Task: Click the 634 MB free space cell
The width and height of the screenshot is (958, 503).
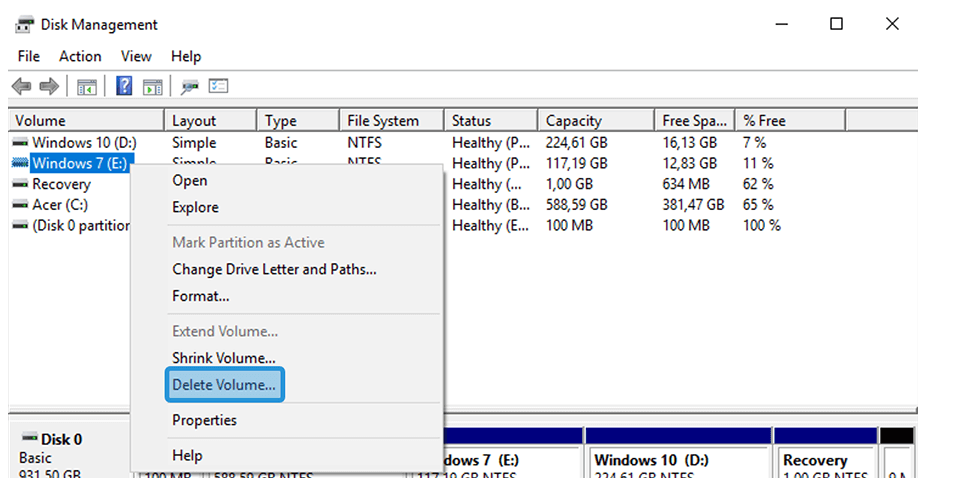Action: coord(686,184)
